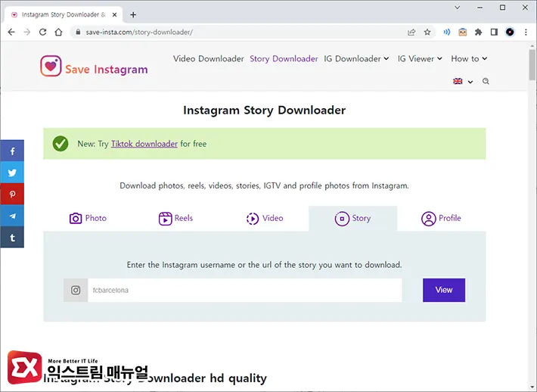Click the Save Instagram heart logo
The height and width of the screenshot is (392, 537).
(51, 66)
